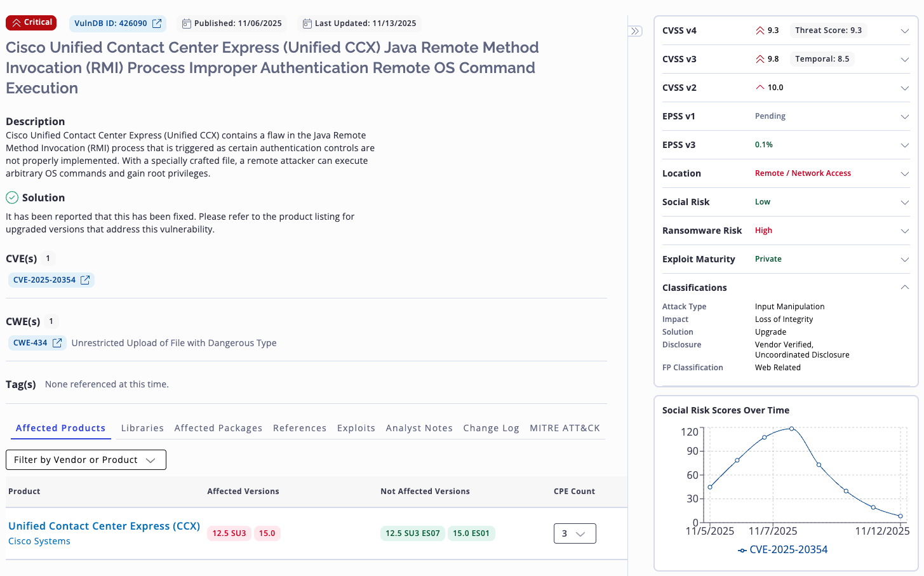
Task: Click the 12.5 SU3 affected version tag
Action: (229, 533)
